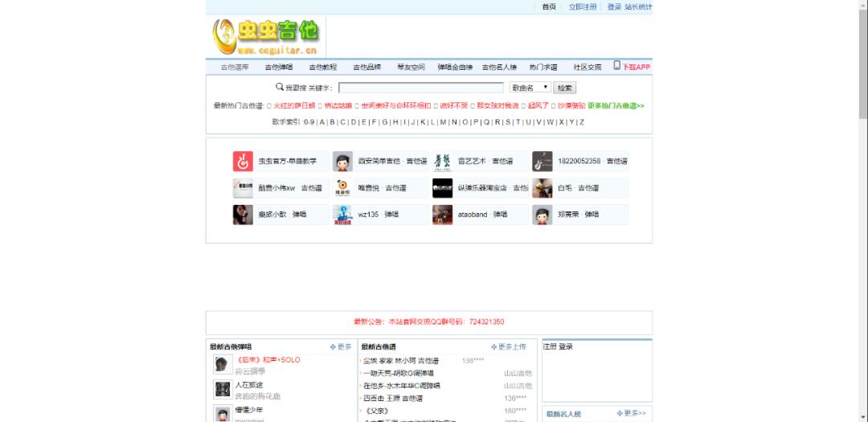This screenshot has width=868, height=422.
Task: Click plus icon beside 更多>> in 最新名人榜
Action: point(620,413)
